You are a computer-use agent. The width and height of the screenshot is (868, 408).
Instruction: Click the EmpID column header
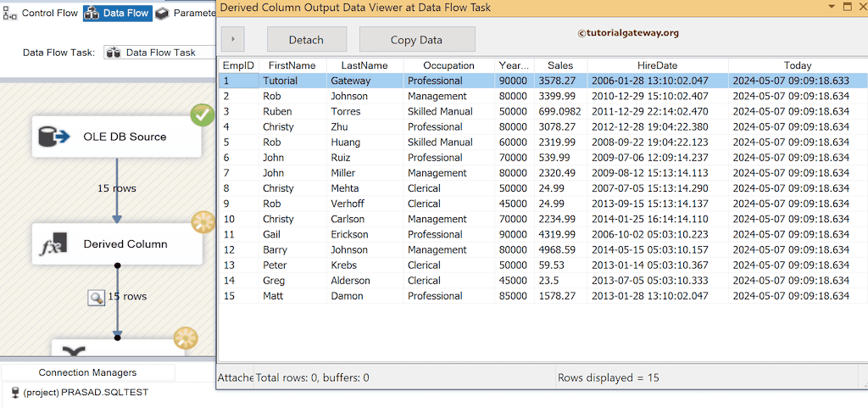(238, 65)
